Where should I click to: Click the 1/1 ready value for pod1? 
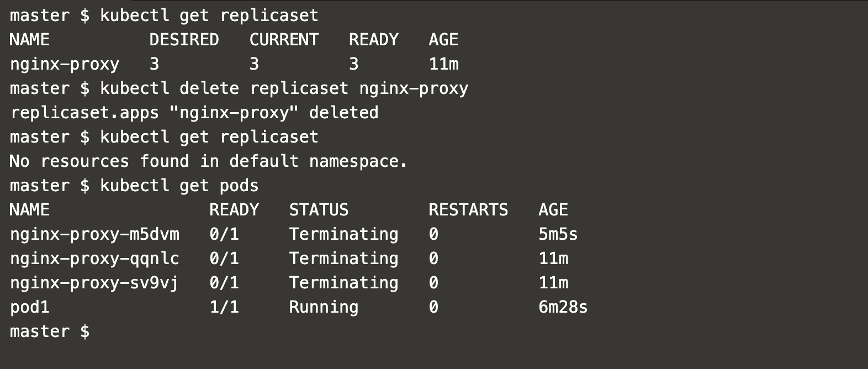click(x=224, y=307)
